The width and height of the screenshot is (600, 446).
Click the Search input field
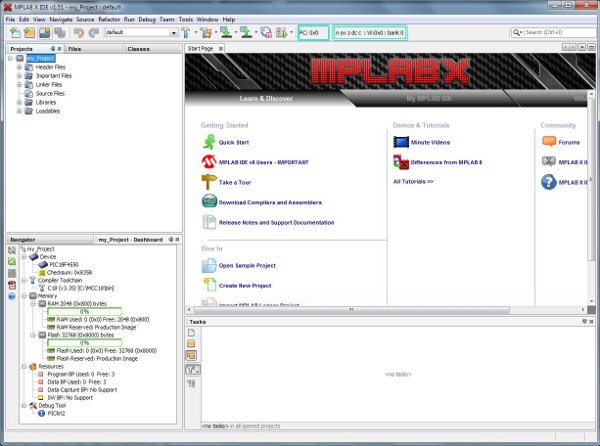pyautogui.click(x=560, y=33)
